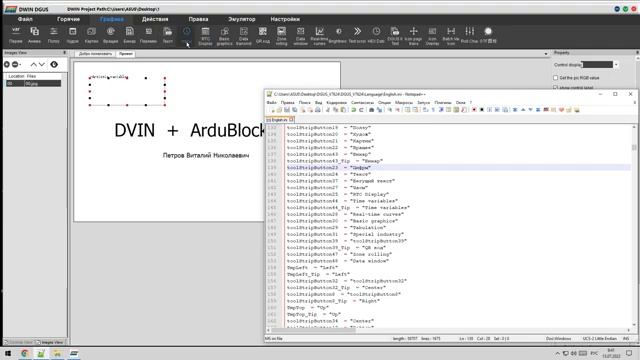640x360 pixels.
Task: Click Print icon in Notepad++ toolbar
Action: pos(318,110)
